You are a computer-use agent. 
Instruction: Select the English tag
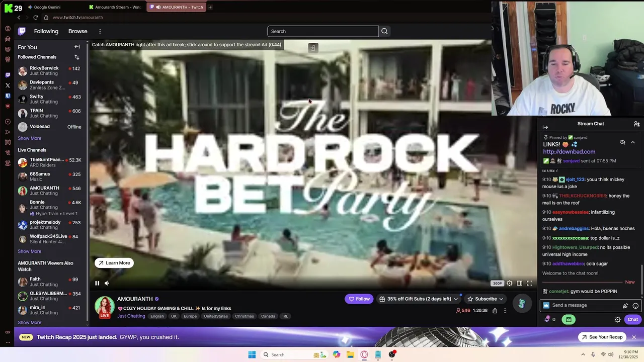point(157,316)
